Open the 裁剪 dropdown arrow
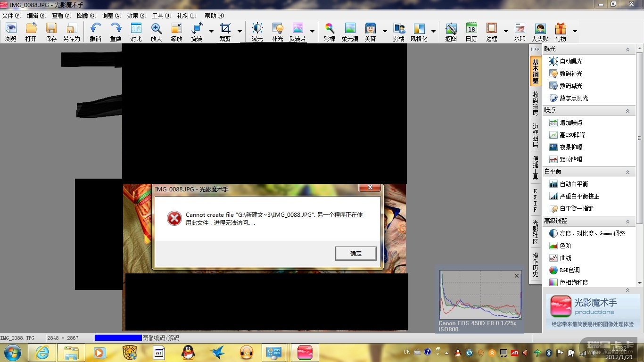 [239, 32]
